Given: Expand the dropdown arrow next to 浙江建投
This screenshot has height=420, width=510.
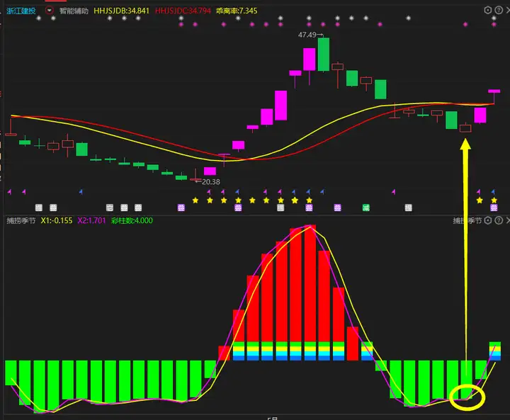Looking at the screenshot, I should pos(48,11).
